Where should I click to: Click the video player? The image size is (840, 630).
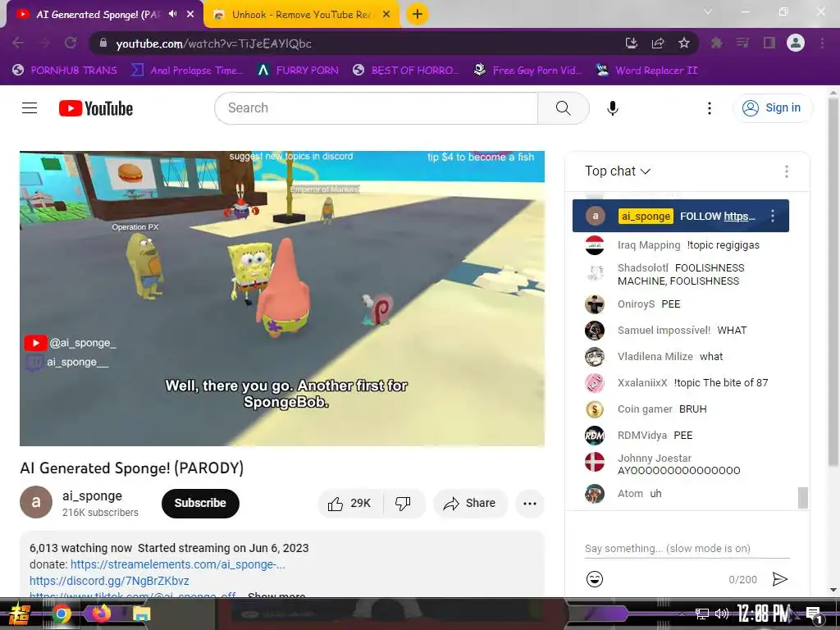click(282, 299)
